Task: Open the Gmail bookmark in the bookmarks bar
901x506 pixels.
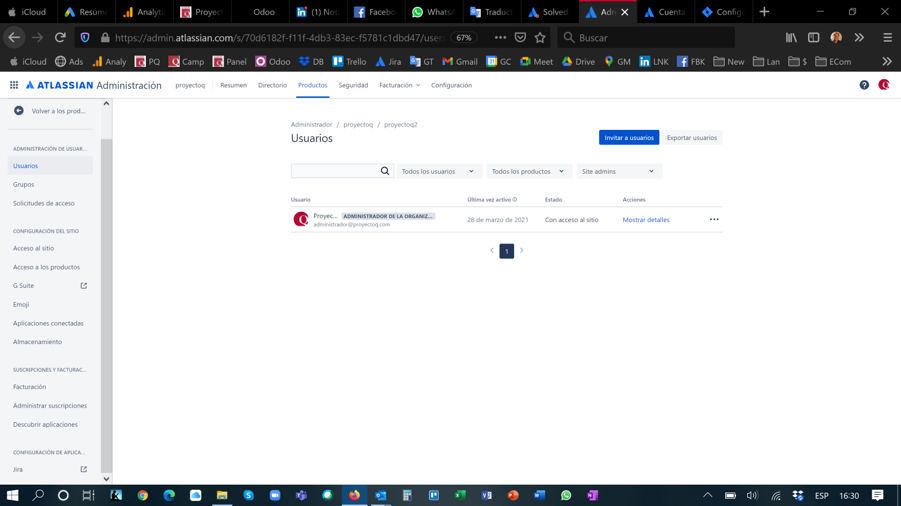Action: tap(460, 61)
